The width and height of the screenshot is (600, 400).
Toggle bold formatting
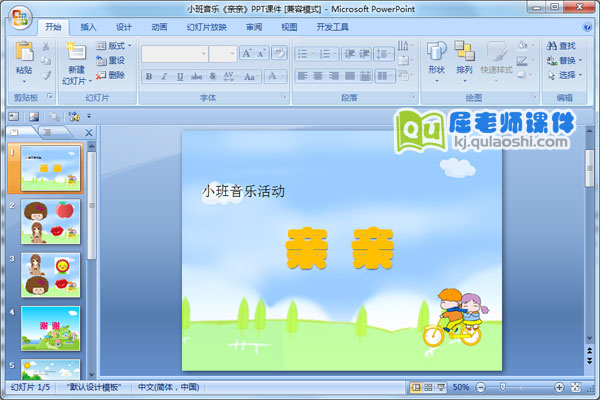(x=149, y=77)
